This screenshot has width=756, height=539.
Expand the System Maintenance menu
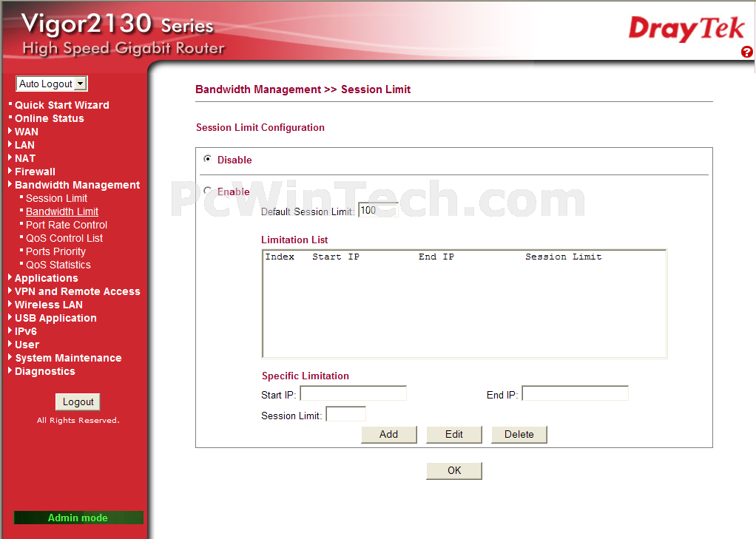click(68, 358)
